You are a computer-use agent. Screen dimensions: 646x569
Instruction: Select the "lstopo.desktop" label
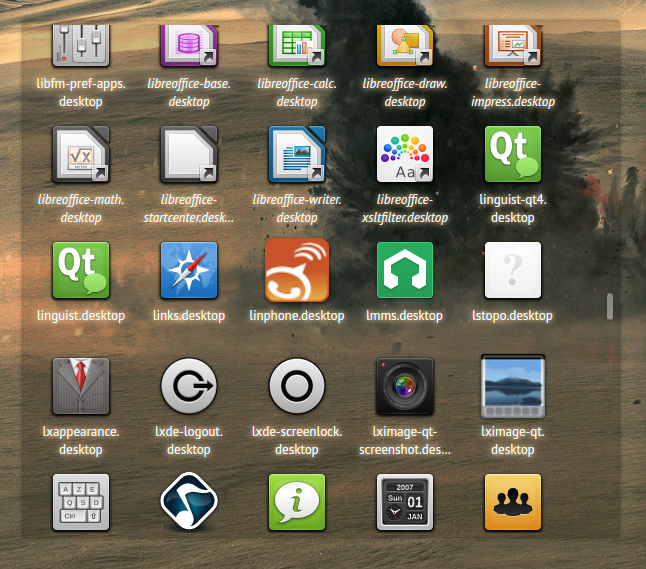[x=513, y=316]
